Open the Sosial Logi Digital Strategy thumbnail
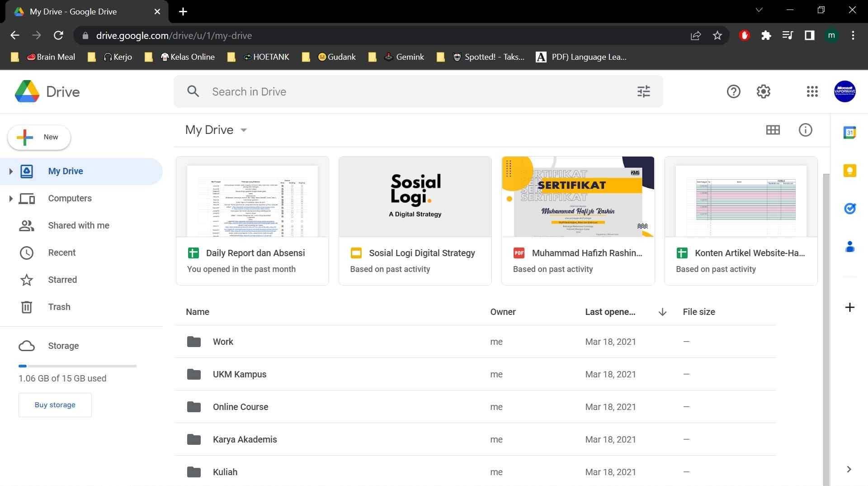 coord(415,196)
